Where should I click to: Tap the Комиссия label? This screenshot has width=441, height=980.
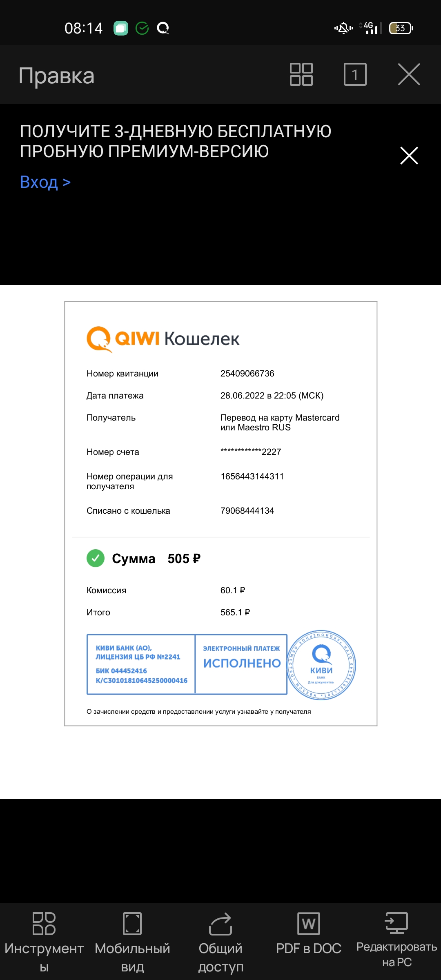tap(107, 590)
